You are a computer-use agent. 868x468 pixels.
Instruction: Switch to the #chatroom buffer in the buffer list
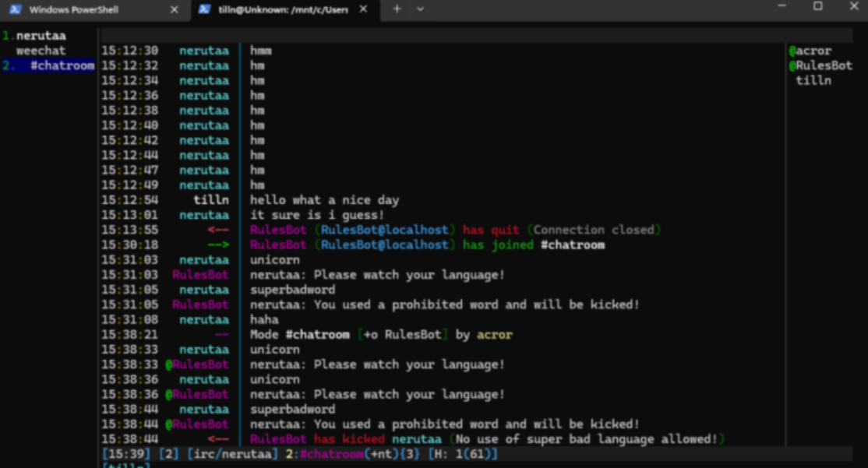[62, 65]
